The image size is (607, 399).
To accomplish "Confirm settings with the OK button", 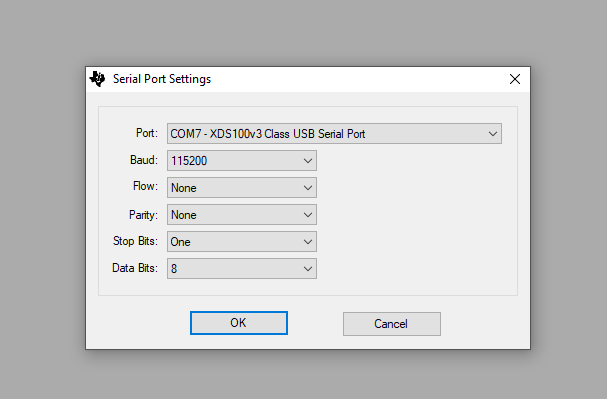I will click(x=239, y=323).
